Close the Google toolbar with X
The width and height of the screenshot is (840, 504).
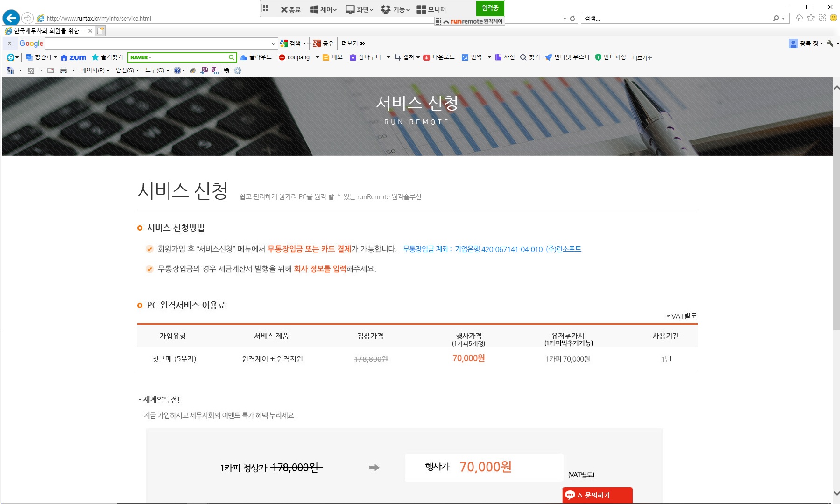click(x=9, y=43)
